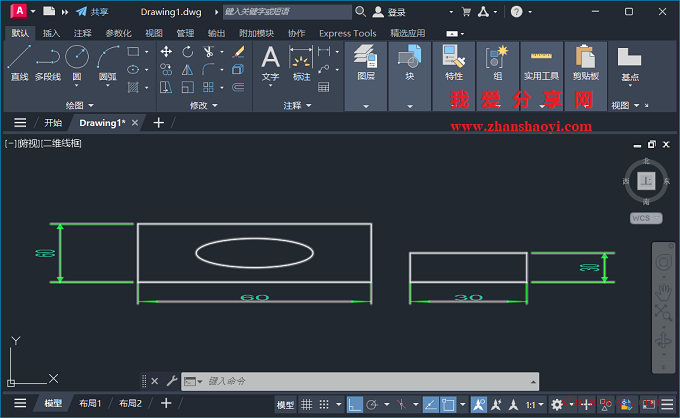This screenshot has height=418, width=680.
Task: Activate the Scale tool
Action: [x=187, y=87]
